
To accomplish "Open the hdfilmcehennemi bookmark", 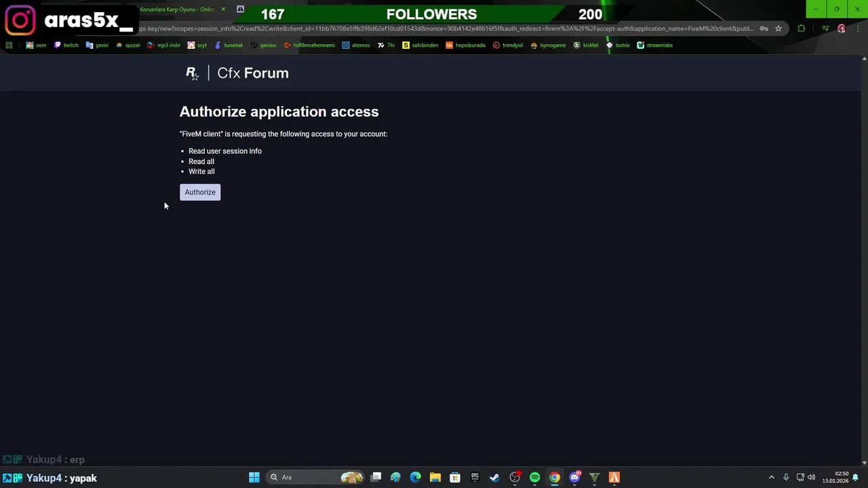I will [x=309, y=45].
